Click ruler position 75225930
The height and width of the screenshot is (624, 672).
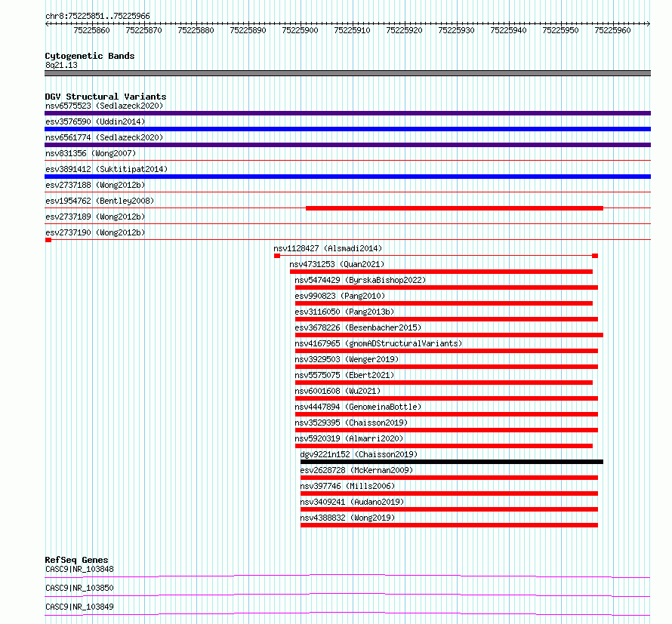tap(456, 30)
